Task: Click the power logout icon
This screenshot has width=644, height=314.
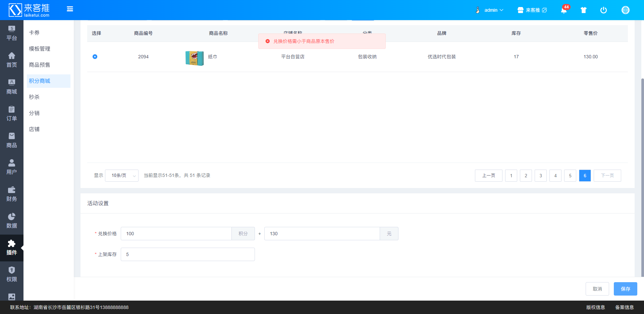Action: 603,10
